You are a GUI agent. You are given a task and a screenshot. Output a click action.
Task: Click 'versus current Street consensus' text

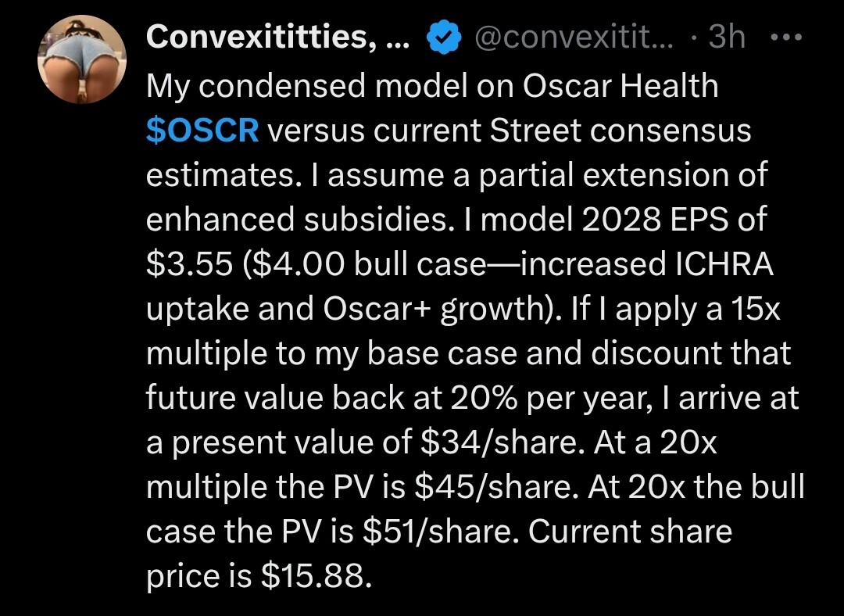pyautogui.click(x=509, y=131)
